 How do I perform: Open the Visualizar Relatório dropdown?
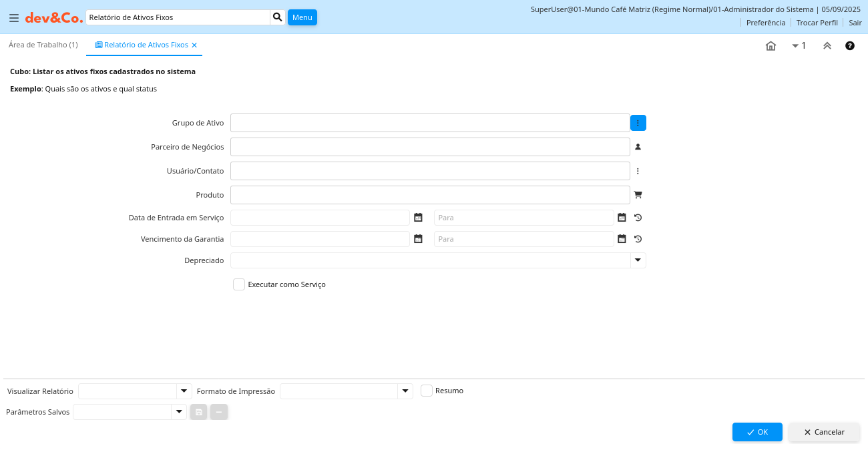coord(184,391)
